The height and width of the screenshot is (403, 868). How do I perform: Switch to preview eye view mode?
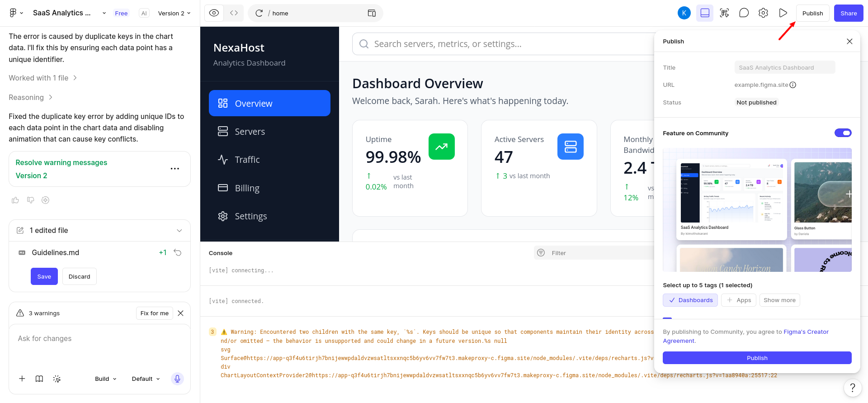pos(214,13)
